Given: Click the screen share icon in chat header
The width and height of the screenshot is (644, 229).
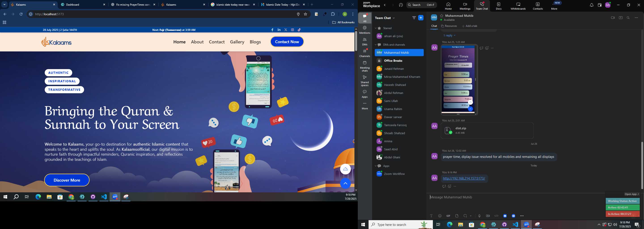Looking at the screenshot, I should [621, 18].
